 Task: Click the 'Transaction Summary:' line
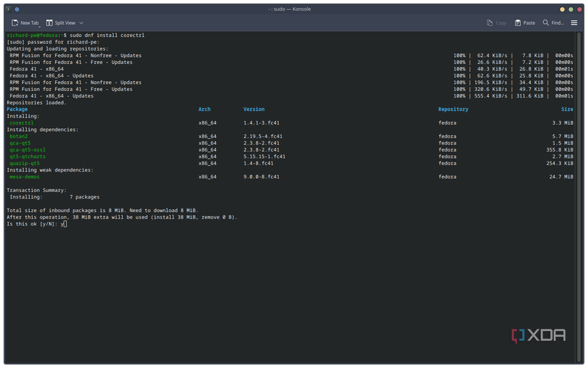click(36, 190)
